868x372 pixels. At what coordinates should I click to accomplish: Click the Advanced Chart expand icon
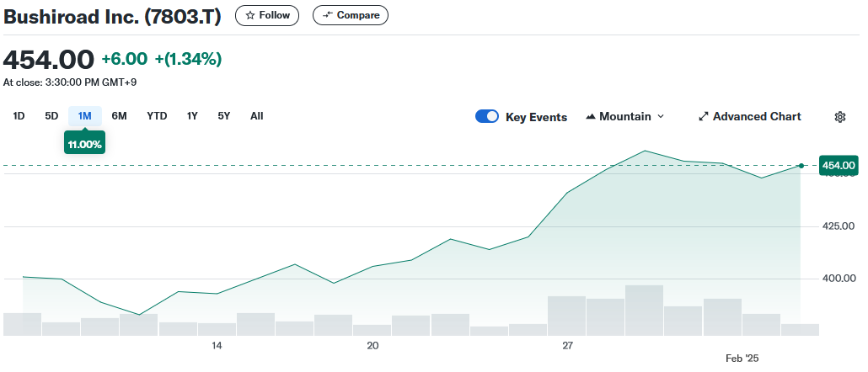click(703, 117)
